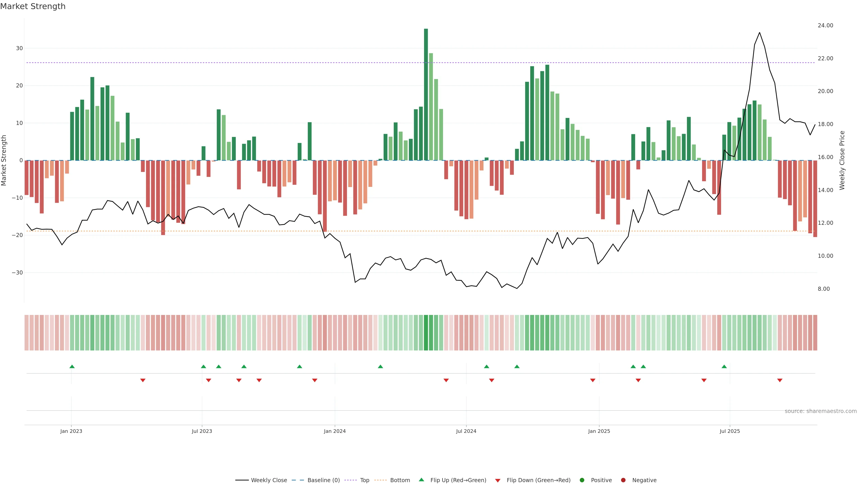The width and height of the screenshot is (868, 488).
Task: Click the Jul 2024 x-axis label
Action: tap(466, 431)
